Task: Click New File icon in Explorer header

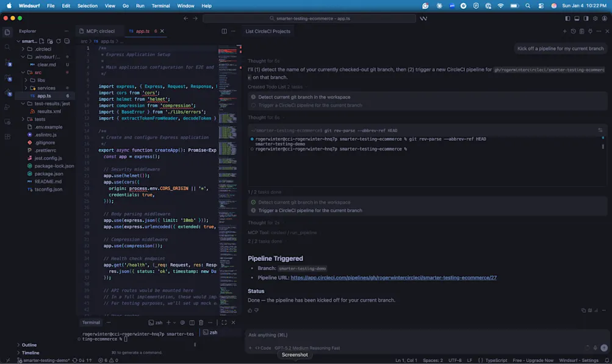Action: pos(41,41)
